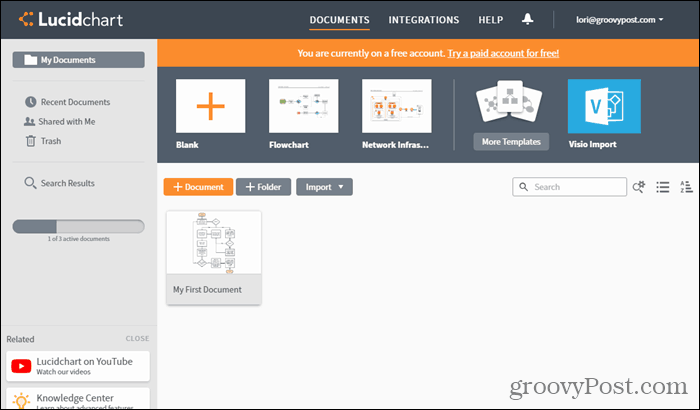700x410 pixels.
Task: Click the Lucidchart logo
Action: coord(71,20)
